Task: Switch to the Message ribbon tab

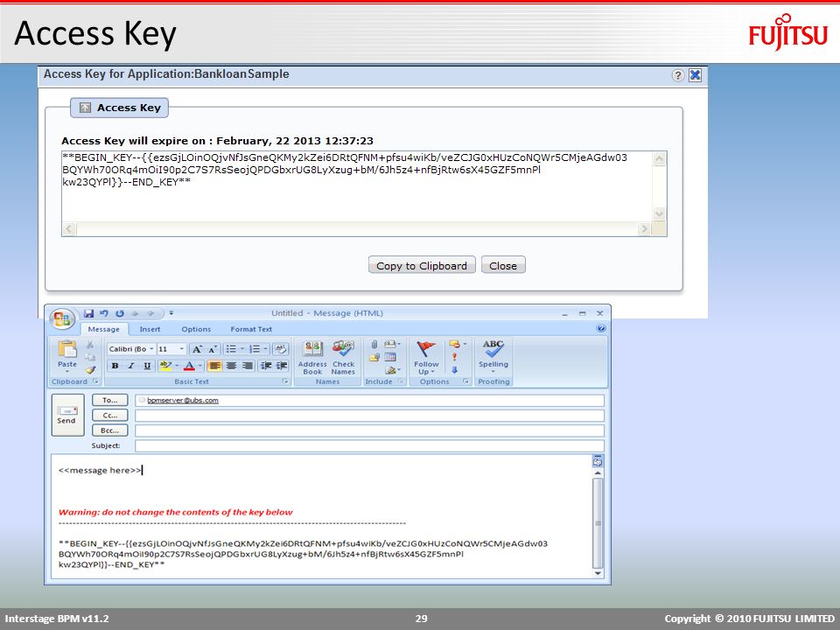Action: [104, 330]
